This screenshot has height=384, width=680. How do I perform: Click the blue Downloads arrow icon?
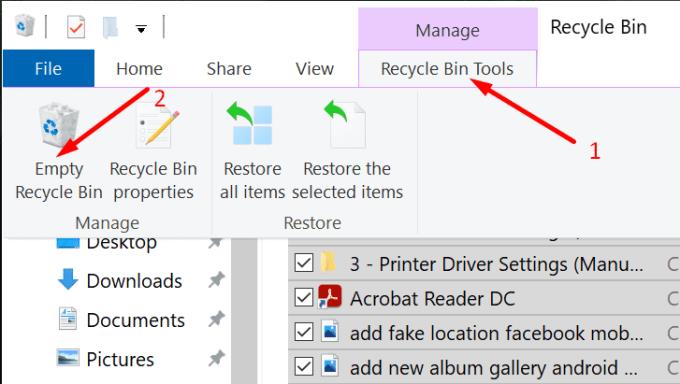(x=68, y=279)
